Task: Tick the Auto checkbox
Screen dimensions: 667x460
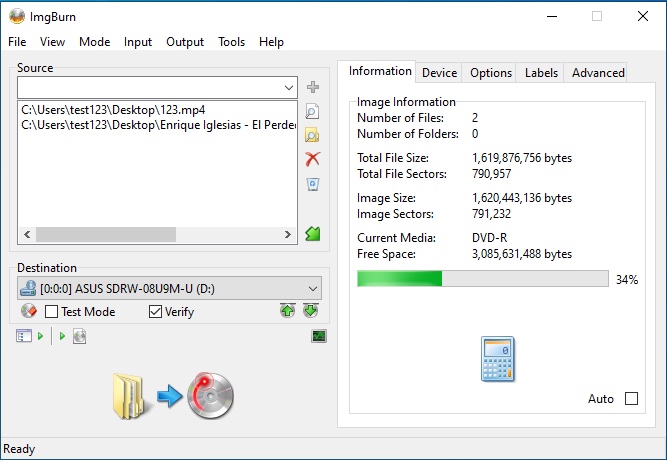Action: [x=631, y=399]
